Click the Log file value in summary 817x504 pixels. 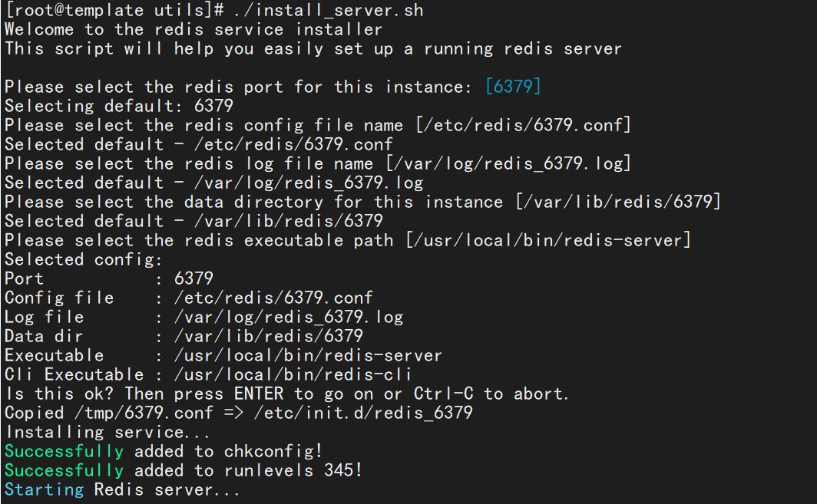289,317
